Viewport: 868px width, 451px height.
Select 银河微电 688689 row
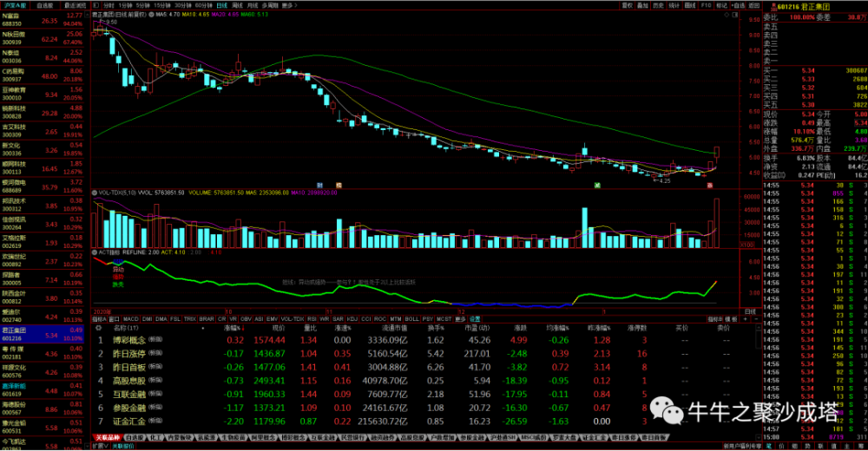click(42, 186)
